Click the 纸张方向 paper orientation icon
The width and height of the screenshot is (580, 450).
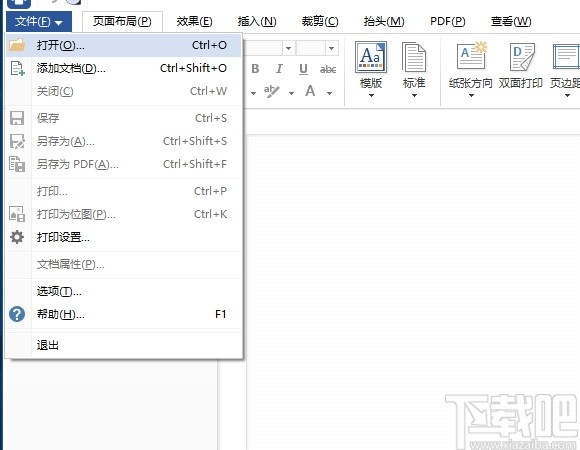click(471, 56)
